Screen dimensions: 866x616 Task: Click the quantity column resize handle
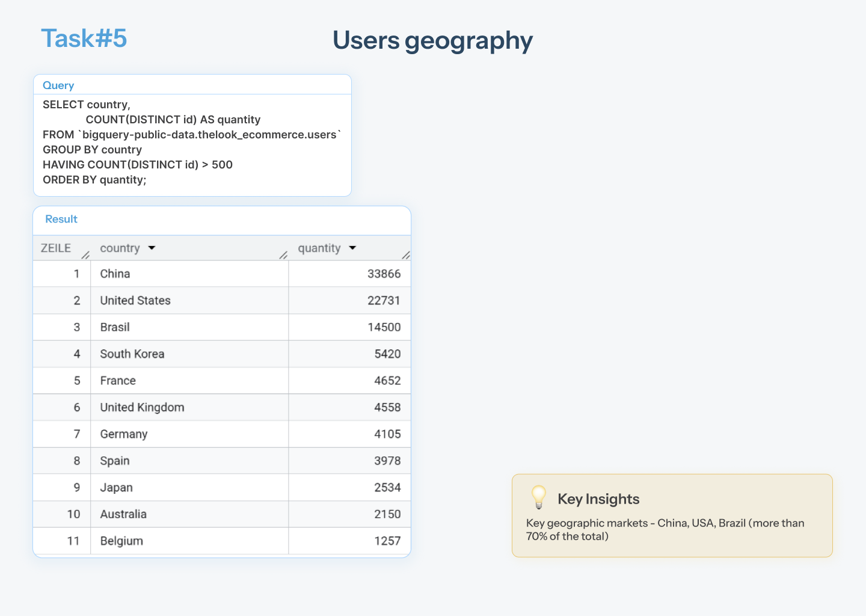[x=406, y=255]
